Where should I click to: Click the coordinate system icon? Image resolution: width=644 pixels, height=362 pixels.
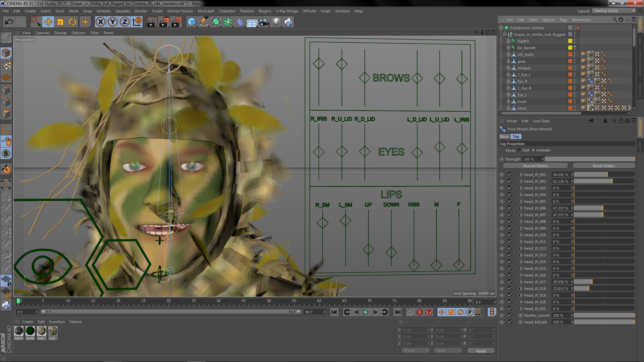[137, 22]
